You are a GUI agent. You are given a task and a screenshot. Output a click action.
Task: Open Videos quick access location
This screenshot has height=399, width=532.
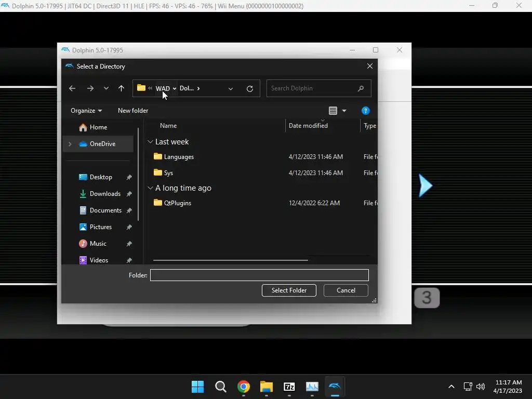coord(99,260)
